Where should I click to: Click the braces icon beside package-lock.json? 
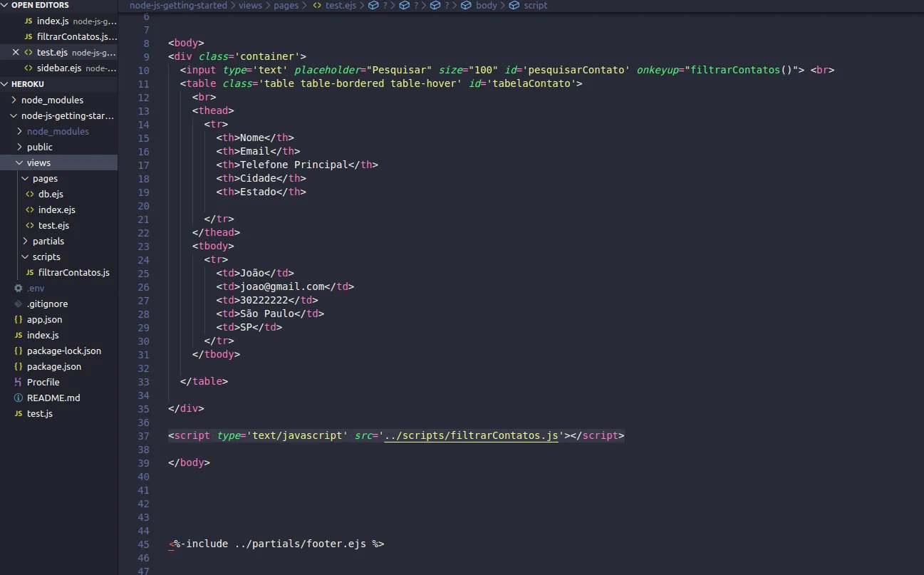19,351
